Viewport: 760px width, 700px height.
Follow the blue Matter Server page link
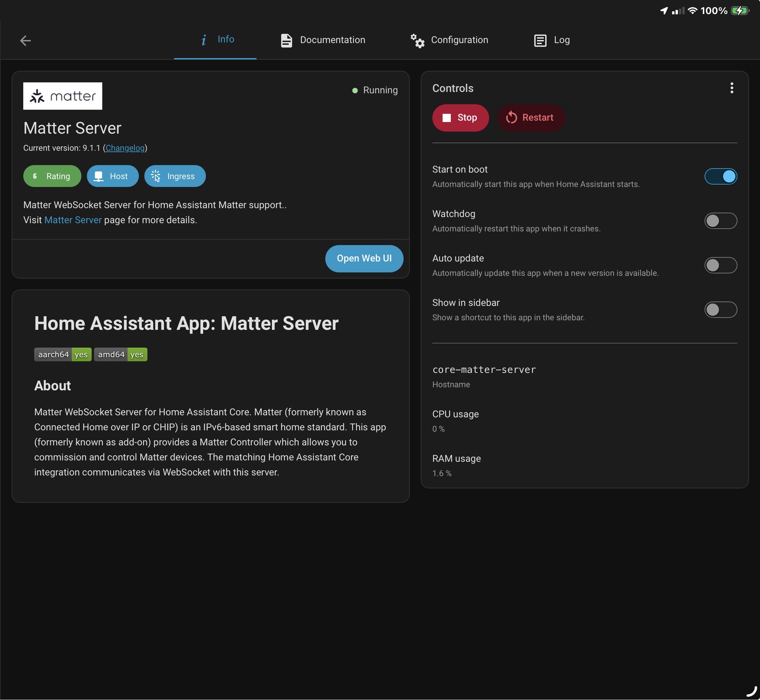pyautogui.click(x=73, y=220)
